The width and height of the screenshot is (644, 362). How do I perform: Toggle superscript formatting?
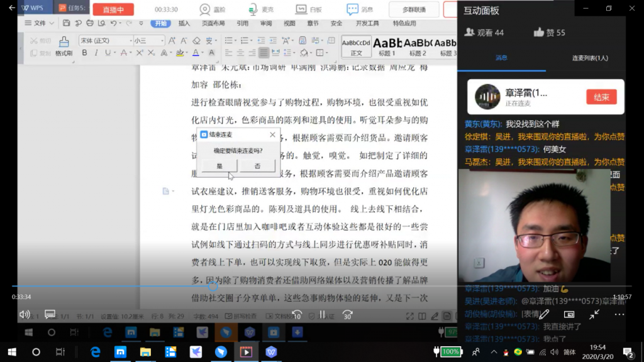(139, 53)
